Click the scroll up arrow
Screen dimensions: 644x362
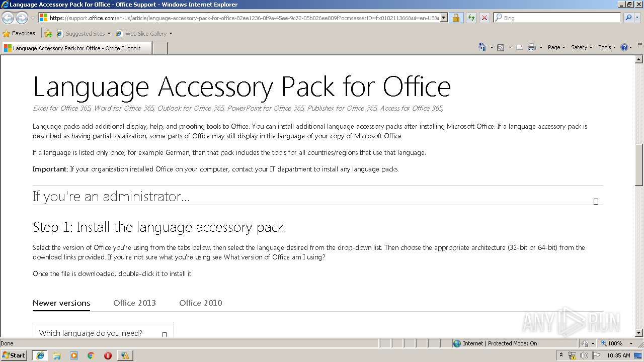639,59
